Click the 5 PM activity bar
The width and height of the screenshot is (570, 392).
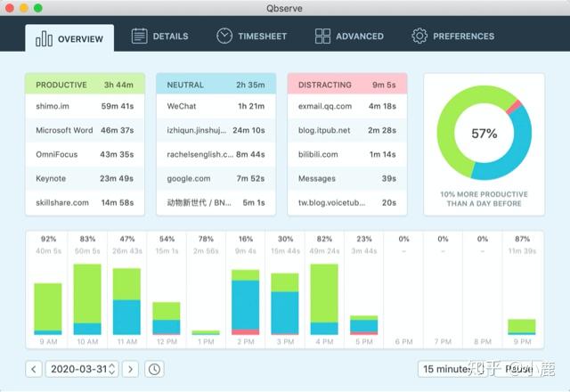click(x=364, y=325)
